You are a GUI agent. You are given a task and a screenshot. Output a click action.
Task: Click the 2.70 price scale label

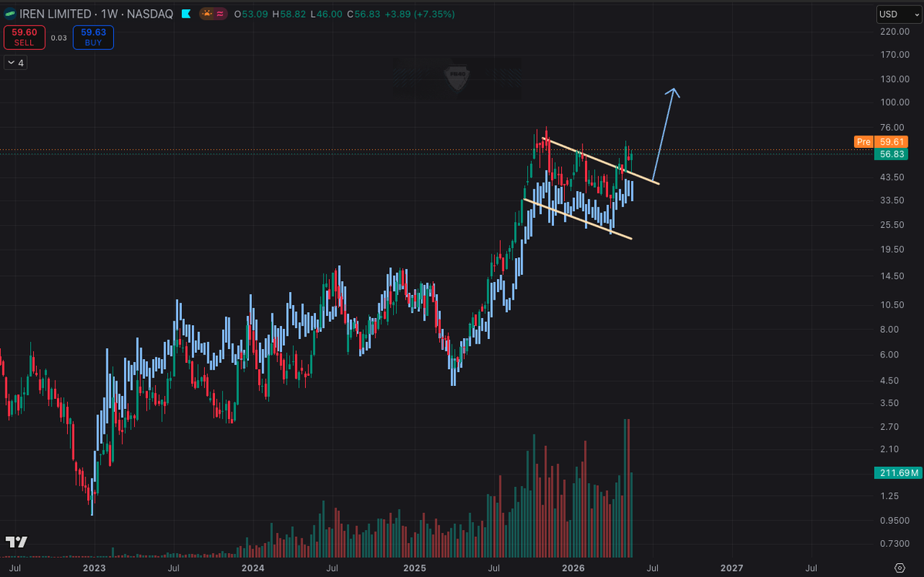pyautogui.click(x=889, y=426)
